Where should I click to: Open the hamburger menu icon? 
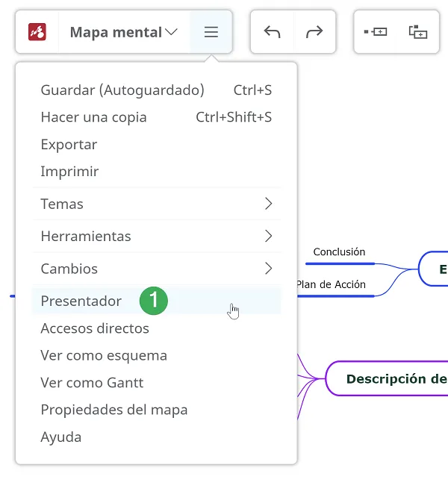point(211,32)
